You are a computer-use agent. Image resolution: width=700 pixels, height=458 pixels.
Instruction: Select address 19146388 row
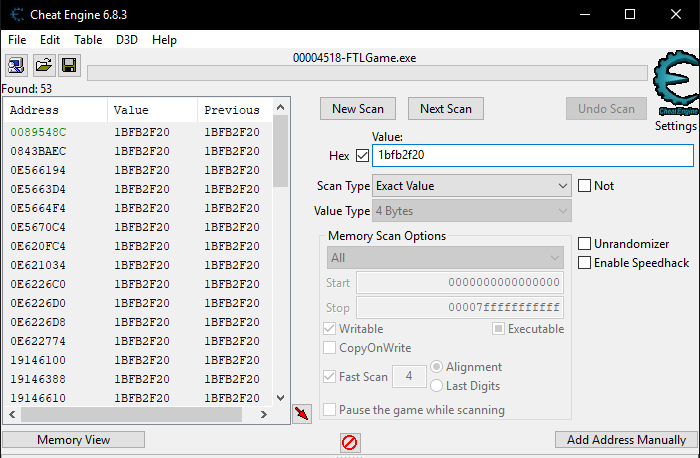(x=138, y=379)
